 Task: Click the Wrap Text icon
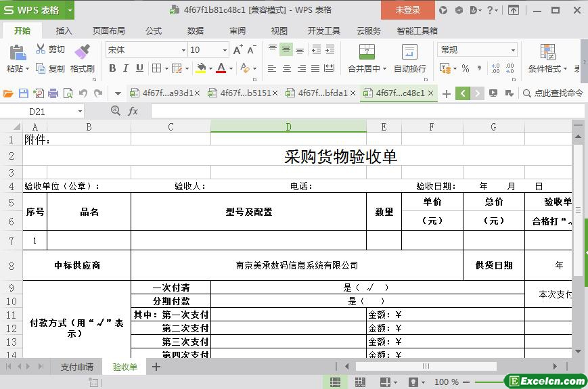click(409, 52)
